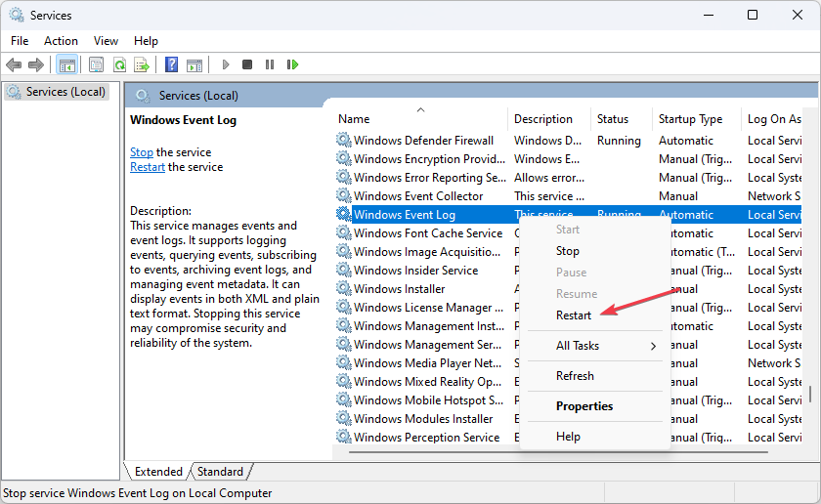The width and height of the screenshot is (821, 504).
Task: Click the horizontal scrollbar of services list
Action: coord(558,451)
